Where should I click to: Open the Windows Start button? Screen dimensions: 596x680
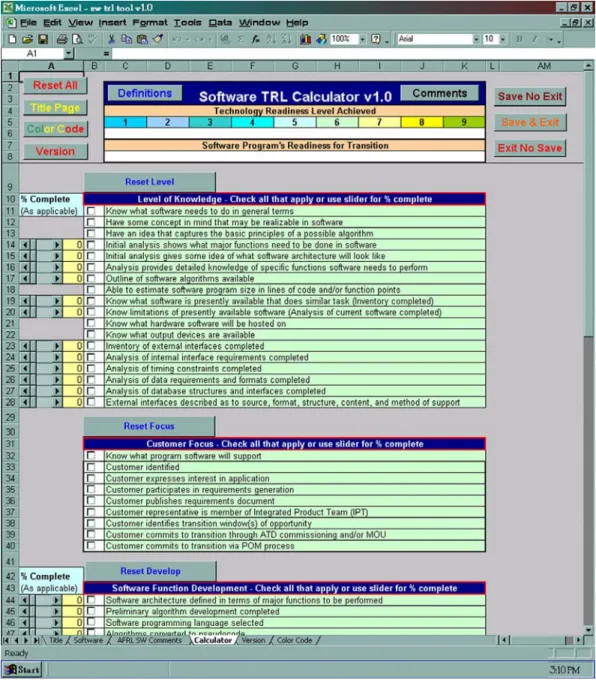click(x=23, y=670)
